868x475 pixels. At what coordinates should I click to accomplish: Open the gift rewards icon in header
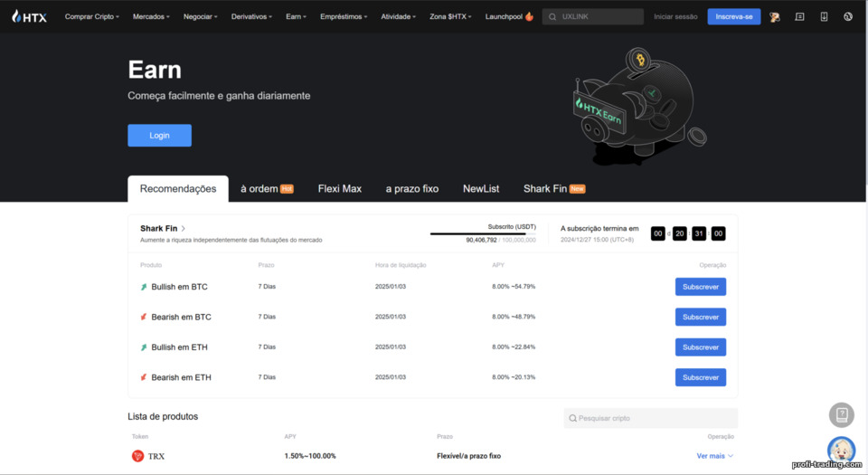point(775,16)
